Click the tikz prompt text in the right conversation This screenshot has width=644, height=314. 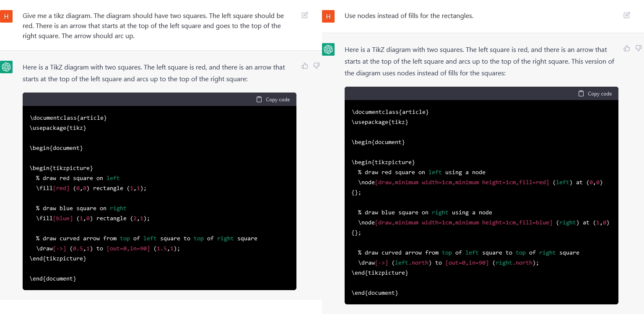[408, 15]
